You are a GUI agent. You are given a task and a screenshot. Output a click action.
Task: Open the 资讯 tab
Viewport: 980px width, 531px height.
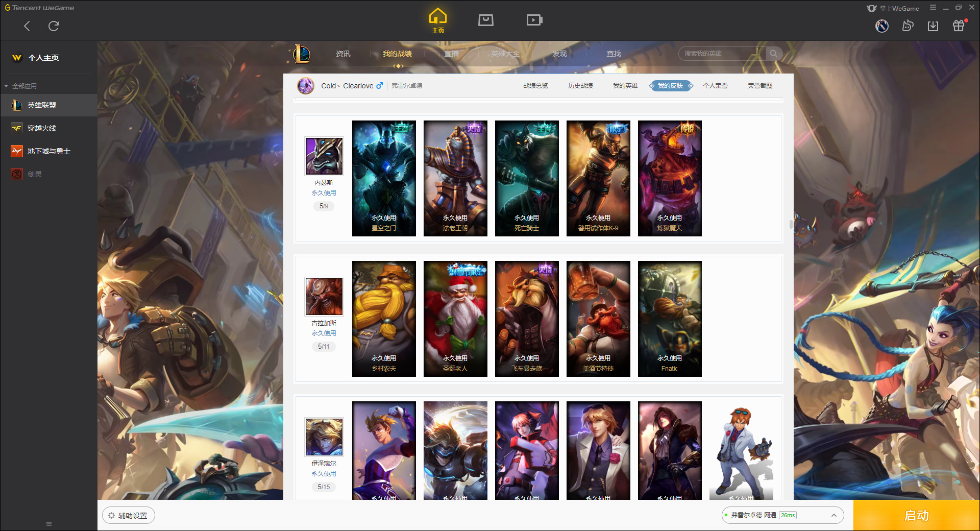(343, 54)
